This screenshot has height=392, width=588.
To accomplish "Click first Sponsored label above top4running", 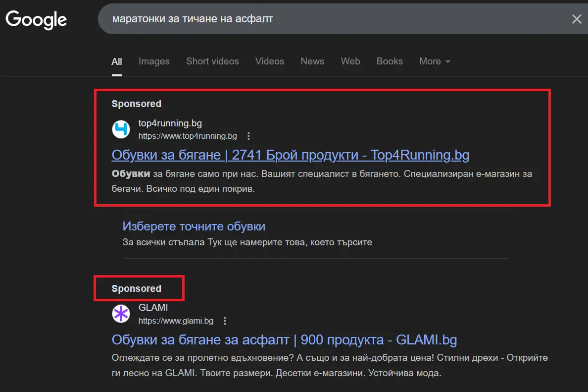I will pyautogui.click(x=137, y=104).
